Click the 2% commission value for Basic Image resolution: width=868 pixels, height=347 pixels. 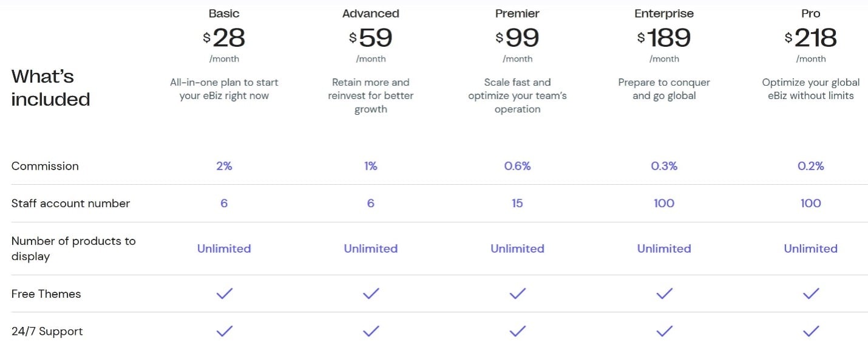coord(224,166)
